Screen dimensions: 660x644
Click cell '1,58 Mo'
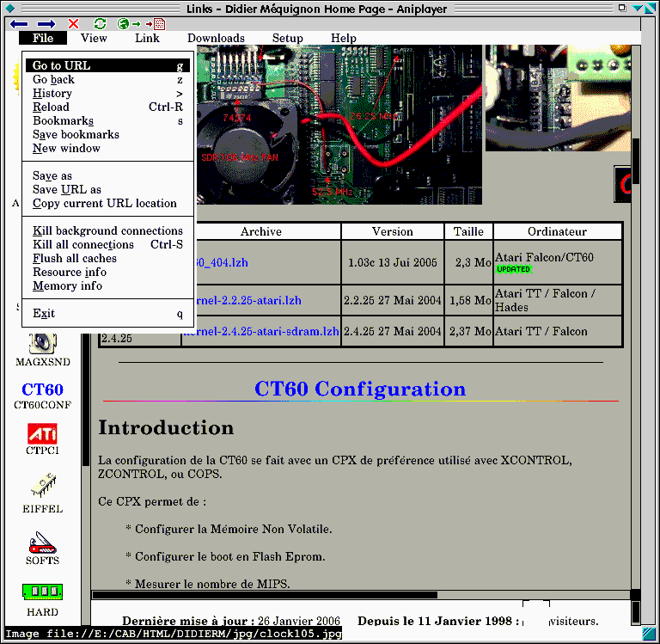[470, 300]
